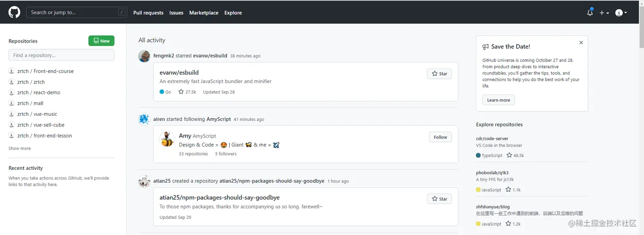This screenshot has width=644, height=235.
Task: Open Marketplace from the top navigation
Action: 204,13
